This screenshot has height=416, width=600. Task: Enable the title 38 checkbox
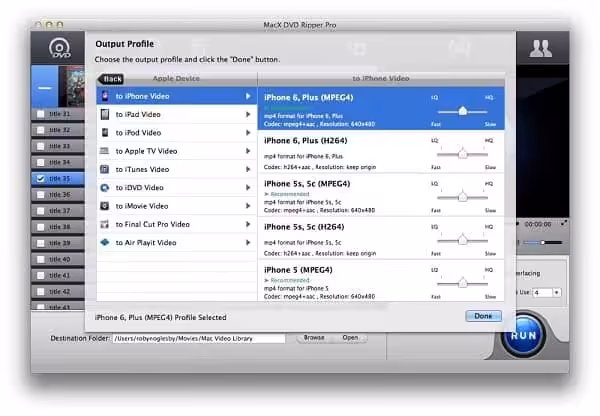[40, 227]
